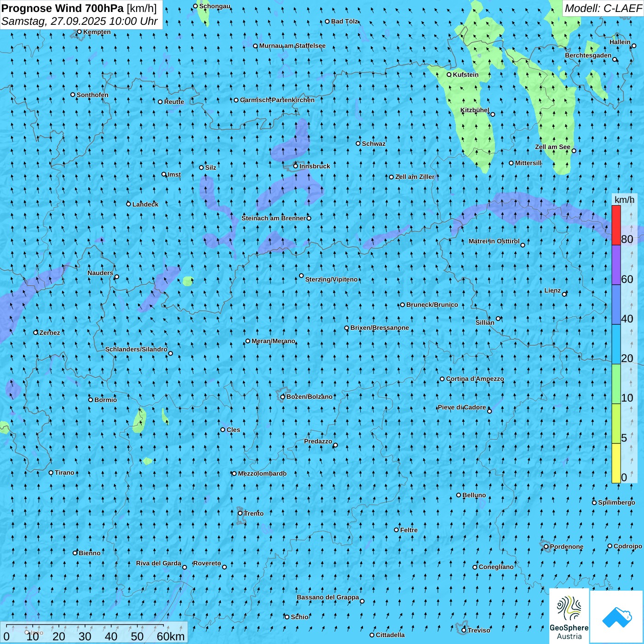Click the Matrei in Osttirol label
This screenshot has height=644, width=644.
494,241
